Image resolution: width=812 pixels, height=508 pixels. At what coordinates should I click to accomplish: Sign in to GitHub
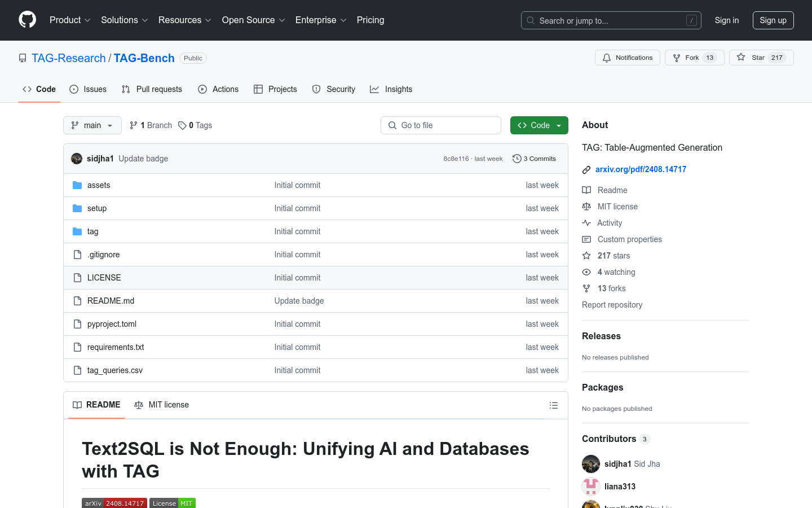pyautogui.click(x=726, y=20)
